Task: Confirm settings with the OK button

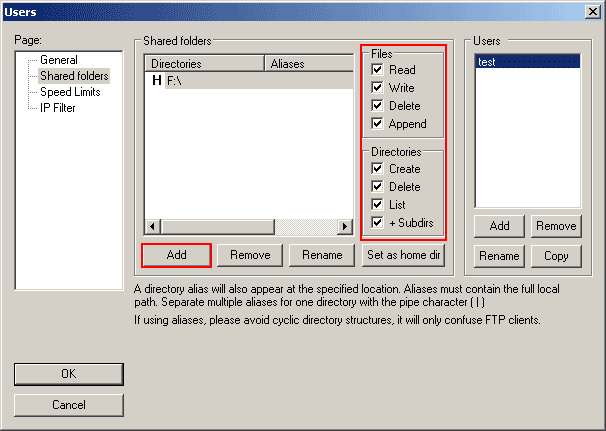Action: (69, 374)
